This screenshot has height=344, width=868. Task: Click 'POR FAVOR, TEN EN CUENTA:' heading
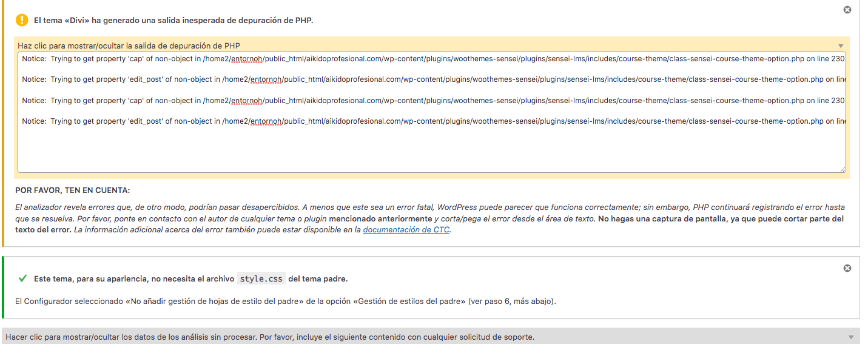point(72,191)
